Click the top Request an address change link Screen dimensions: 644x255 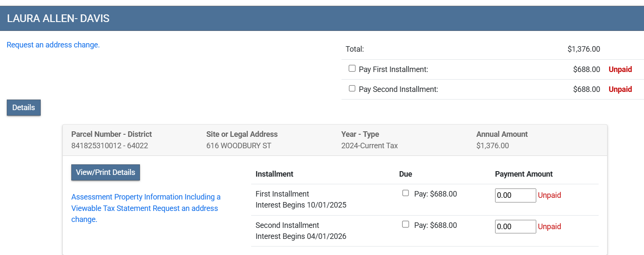click(x=53, y=45)
